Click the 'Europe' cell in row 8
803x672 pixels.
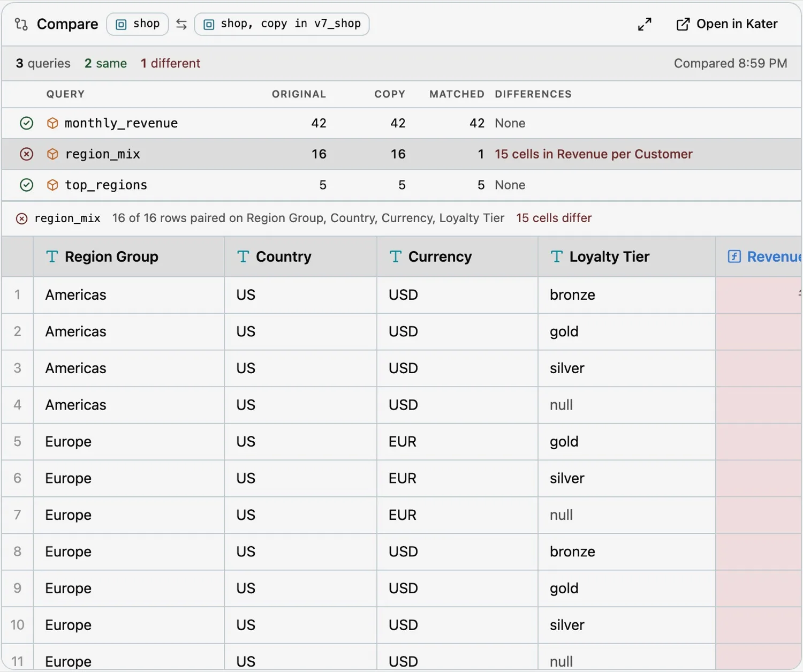[129, 552]
